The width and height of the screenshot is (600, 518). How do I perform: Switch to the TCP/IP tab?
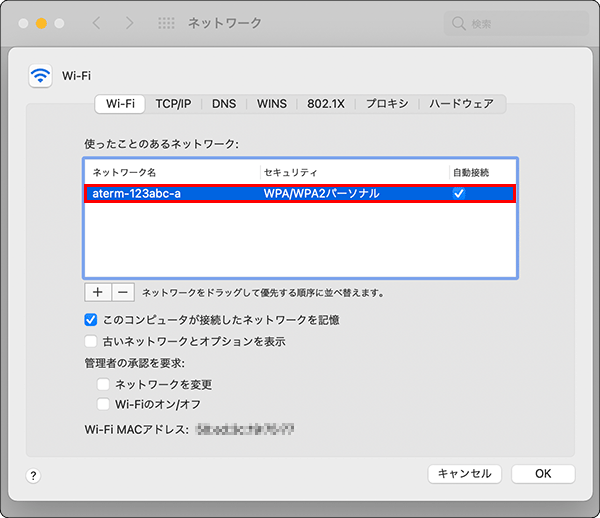pos(179,103)
